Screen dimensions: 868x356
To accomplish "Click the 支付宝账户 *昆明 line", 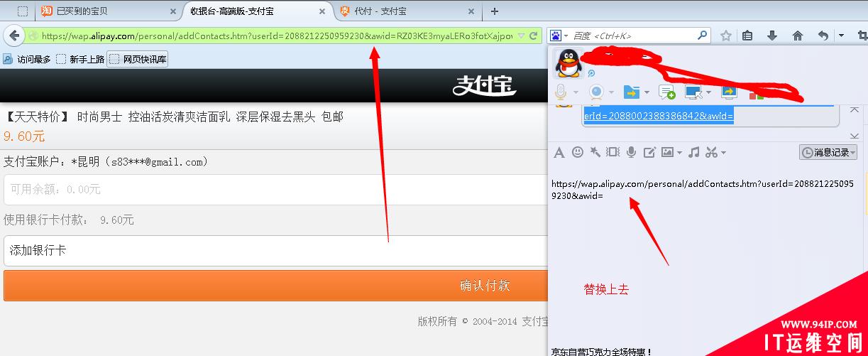I will click(106, 162).
